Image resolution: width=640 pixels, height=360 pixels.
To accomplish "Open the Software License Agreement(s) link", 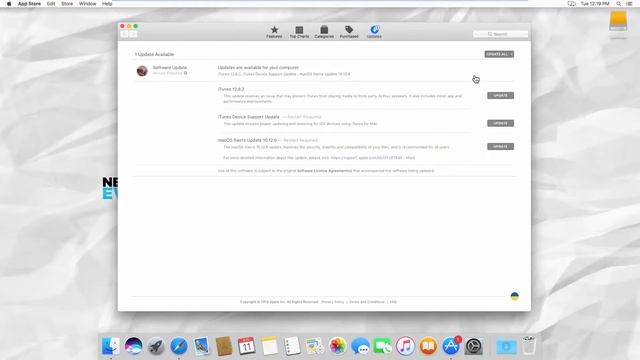I will coord(324,171).
